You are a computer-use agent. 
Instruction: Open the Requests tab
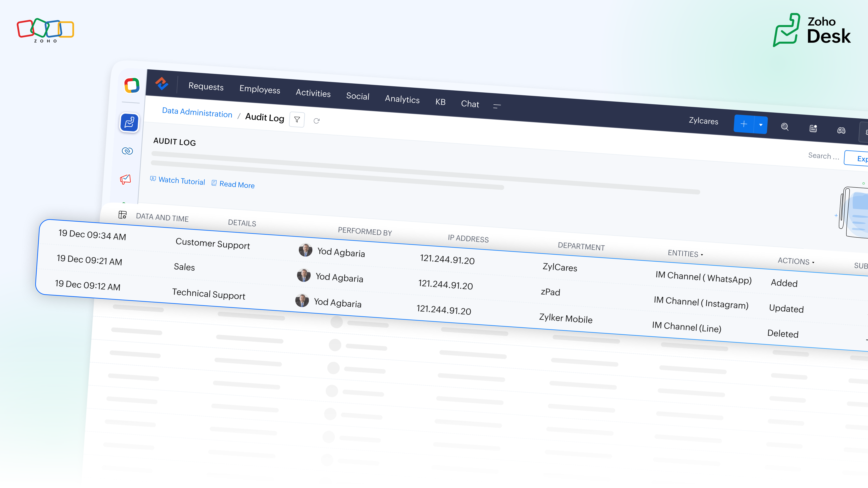coord(206,87)
